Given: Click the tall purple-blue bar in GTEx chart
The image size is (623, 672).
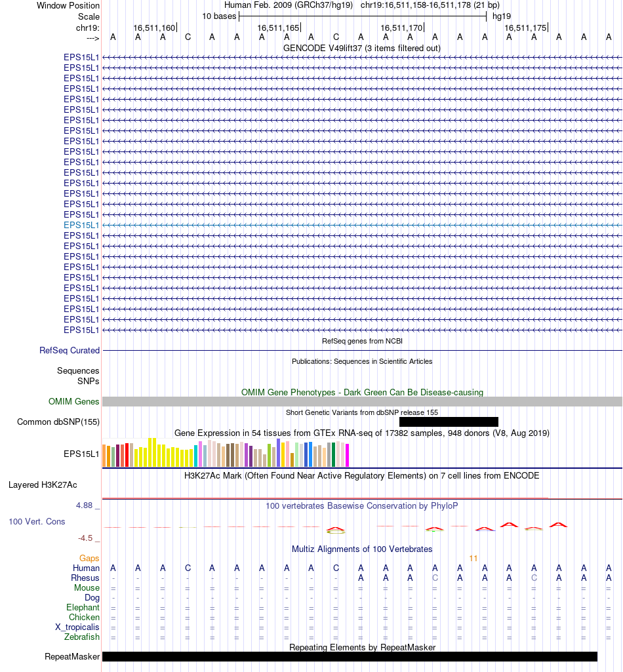Looking at the screenshot, I should tap(278, 452).
